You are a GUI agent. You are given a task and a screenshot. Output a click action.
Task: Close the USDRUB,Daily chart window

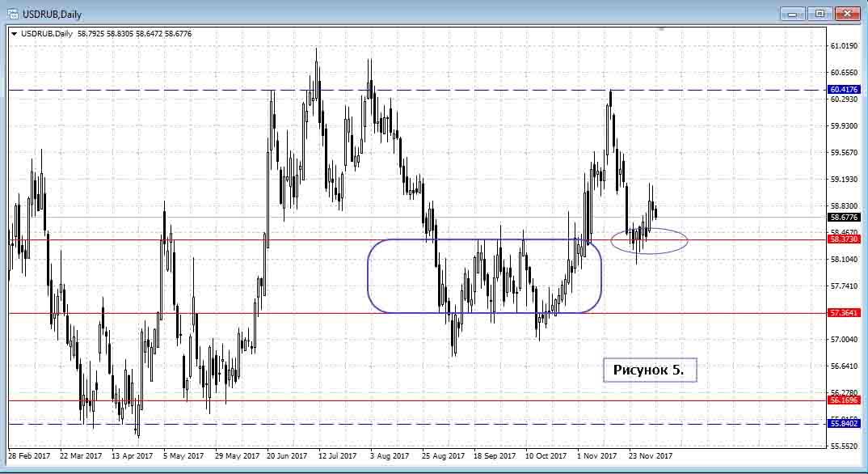[846, 14]
